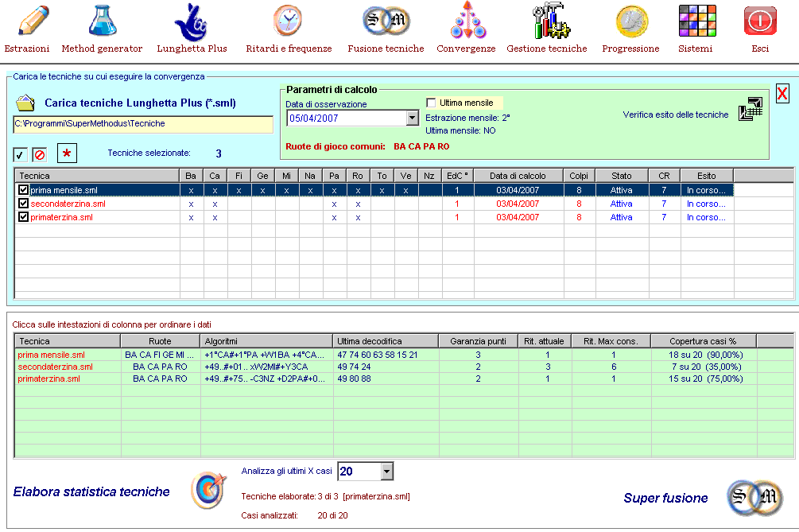The image size is (799, 532).
Task: Click the Ritardi e frequenze menu label
Action: point(289,49)
